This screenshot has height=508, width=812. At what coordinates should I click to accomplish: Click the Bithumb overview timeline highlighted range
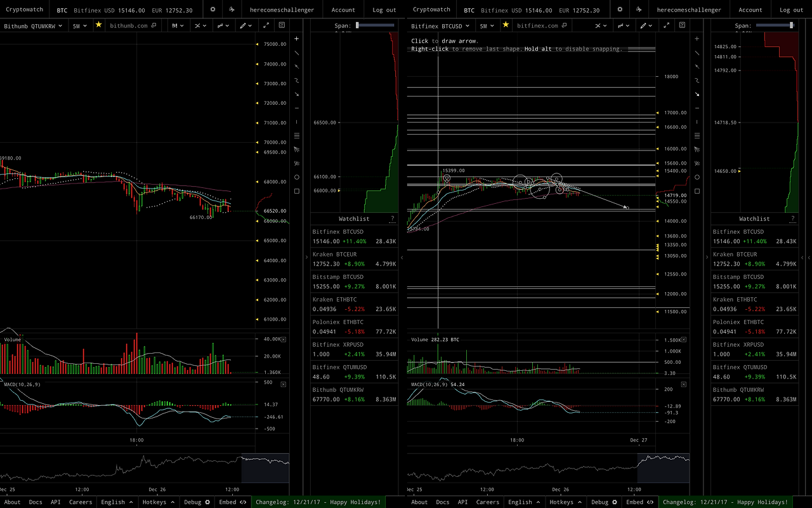(x=265, y=469)
